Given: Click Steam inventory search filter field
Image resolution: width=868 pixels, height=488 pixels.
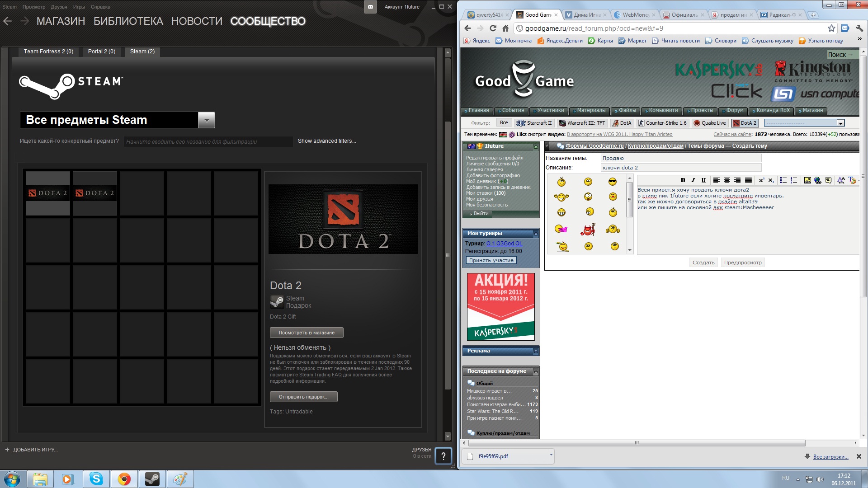Looking at the screenshot, I should click(208, 142).
